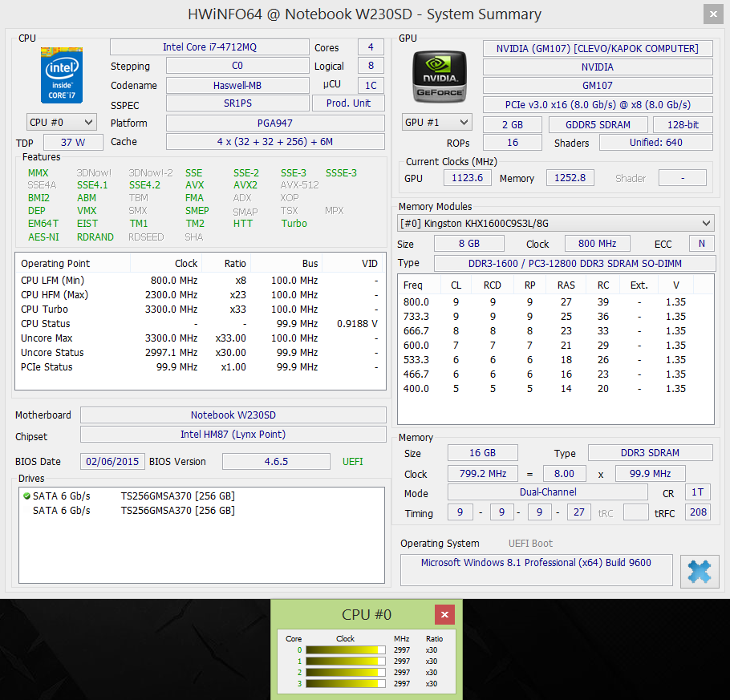Select the 800.0 frequency timing row

(555, 302)
